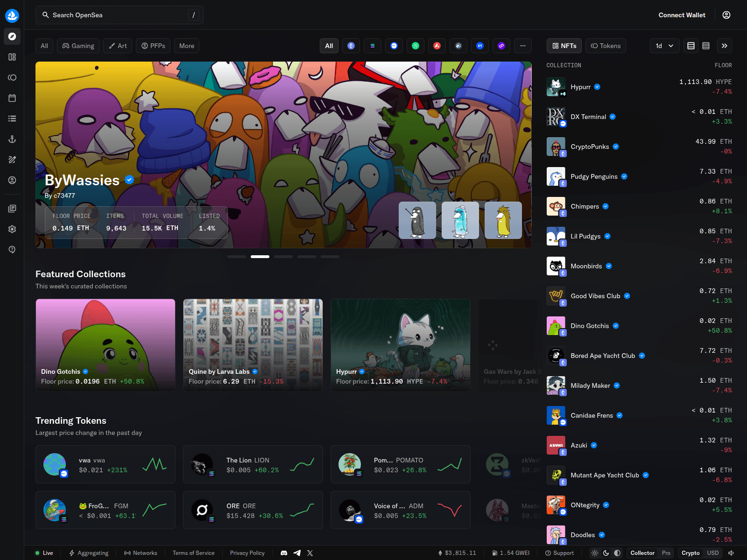Viewport: 747px width, 560px height.
Task: Open the Resources news icon in sidebar
Action: [x=12, y=209]
